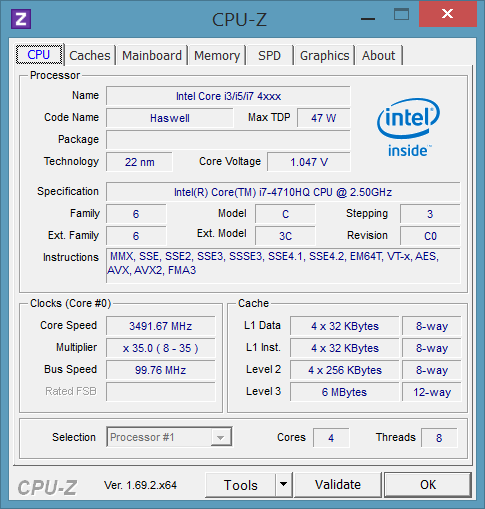The width and height of the screenshot is (485, 509).
Task: Click the Bus Speed value 99.76 MHz
Action: click(x=161, y=370)
